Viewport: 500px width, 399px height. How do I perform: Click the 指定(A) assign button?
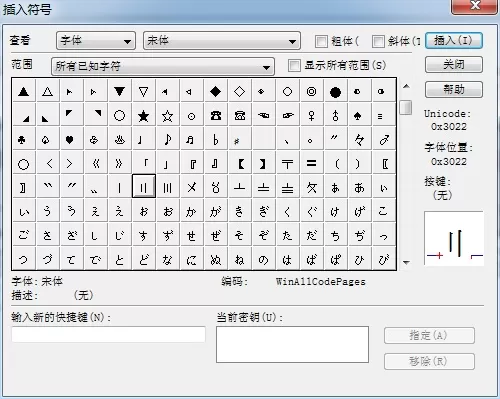pos(429,335)
